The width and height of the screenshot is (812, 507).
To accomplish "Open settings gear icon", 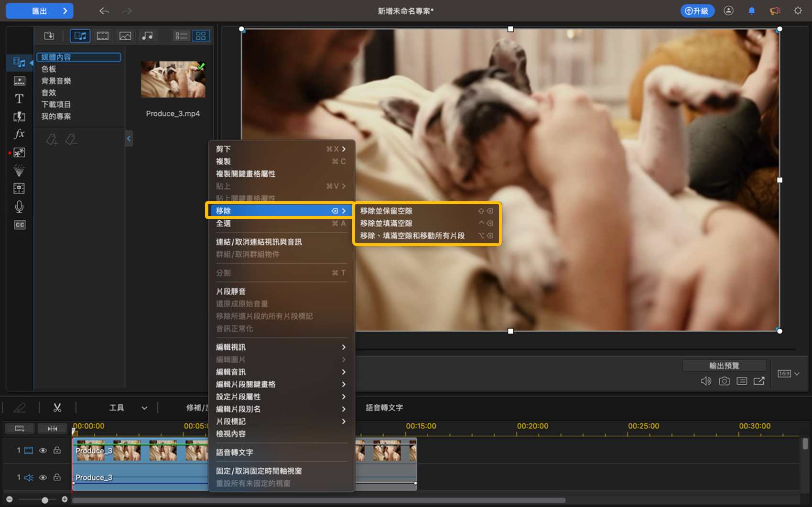I will [x=798, y=11].
